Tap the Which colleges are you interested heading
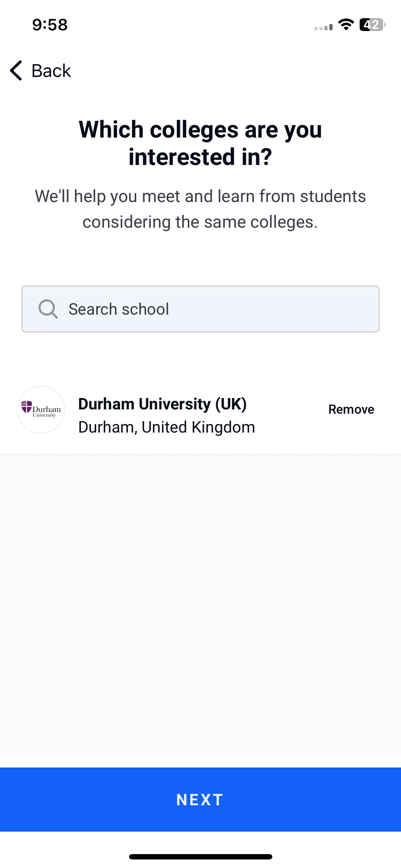The image size is (401, 868). [x=200, y=143]
